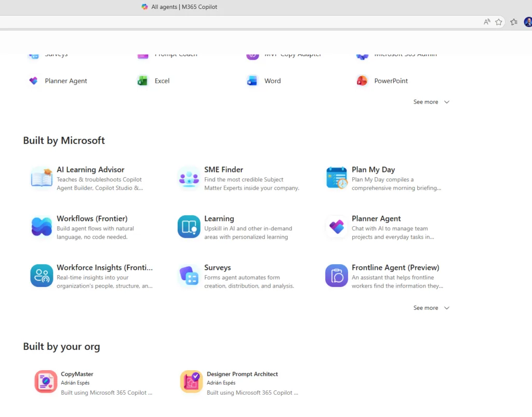Open the CopyMaster agent title

tap(77, 374)
